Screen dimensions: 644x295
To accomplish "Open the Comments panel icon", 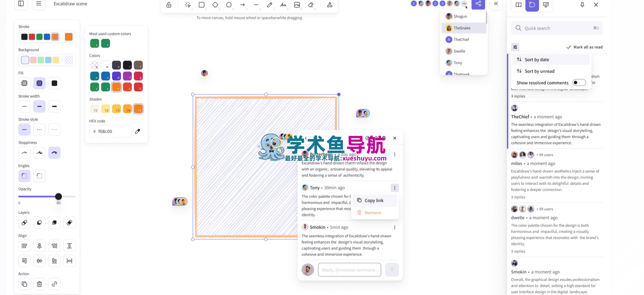I will click(532, 5).
